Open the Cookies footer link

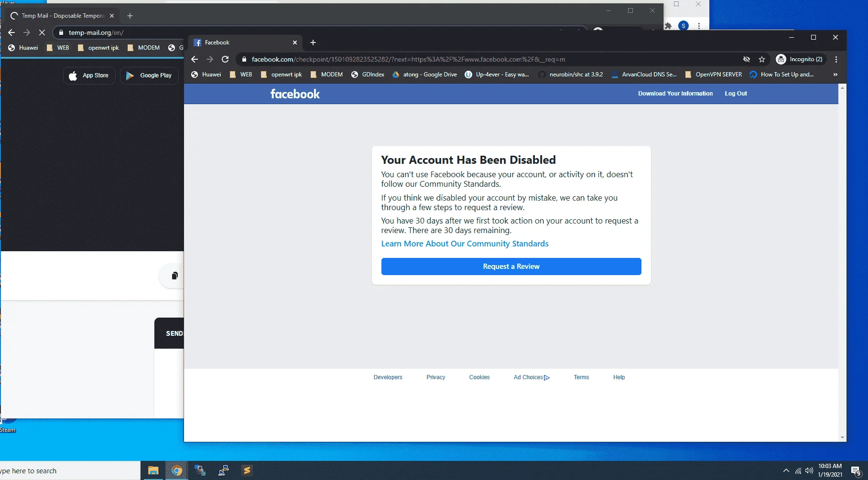[x=479, y=377]
